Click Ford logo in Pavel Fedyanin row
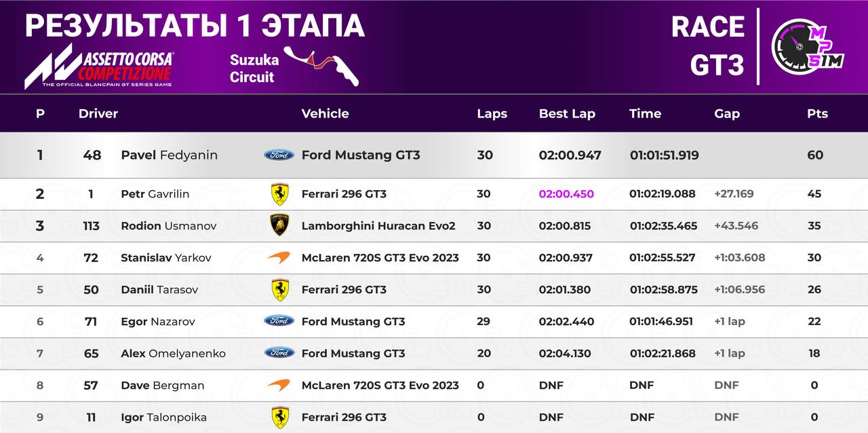 pos(279,155)
